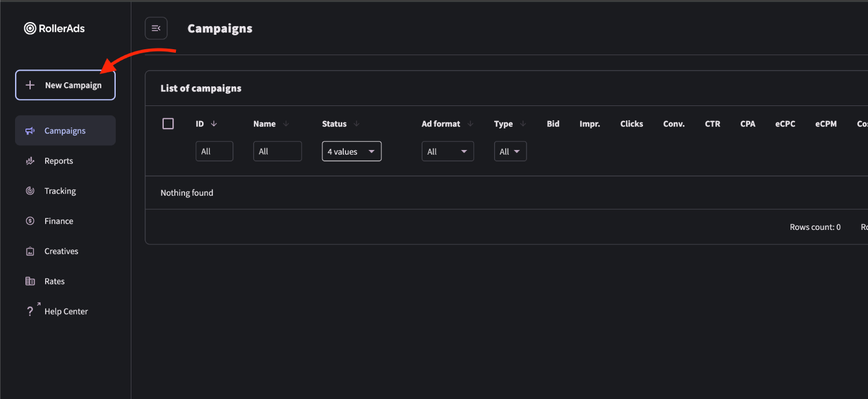Click the Campaigns page title

tap(220, 29)
